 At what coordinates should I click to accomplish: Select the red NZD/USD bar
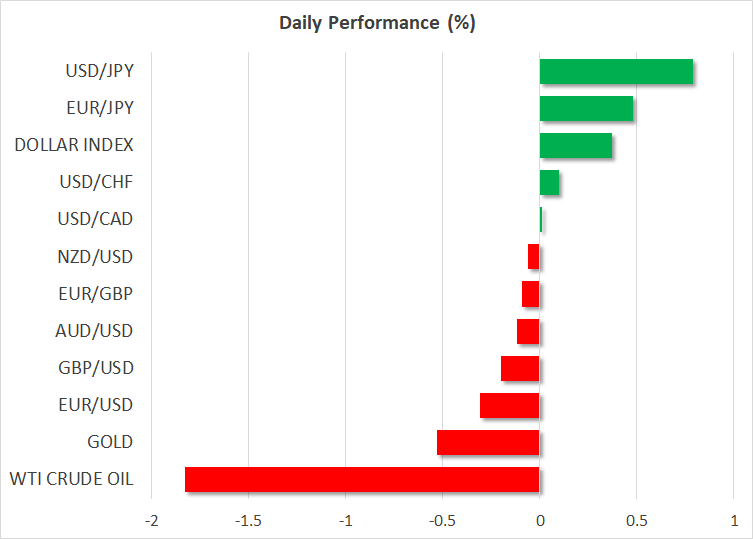coord(534,257)
